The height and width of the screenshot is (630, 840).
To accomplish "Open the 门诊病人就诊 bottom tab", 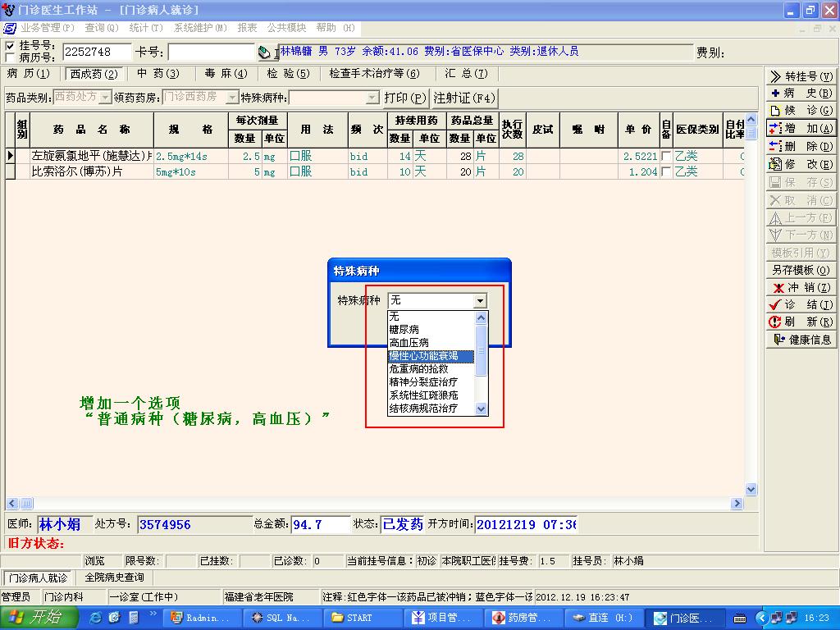I will pos(39,578).
